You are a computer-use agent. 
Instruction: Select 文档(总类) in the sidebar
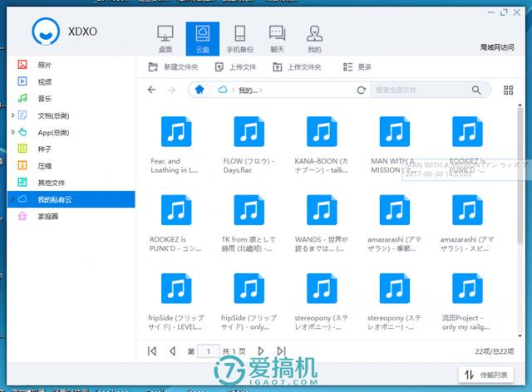71,115
